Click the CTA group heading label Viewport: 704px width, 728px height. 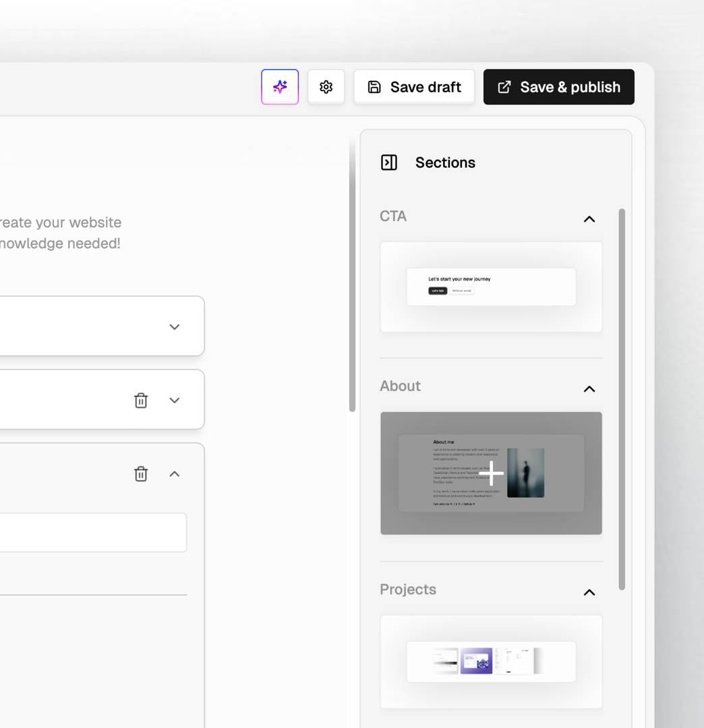tap(393, 216)
